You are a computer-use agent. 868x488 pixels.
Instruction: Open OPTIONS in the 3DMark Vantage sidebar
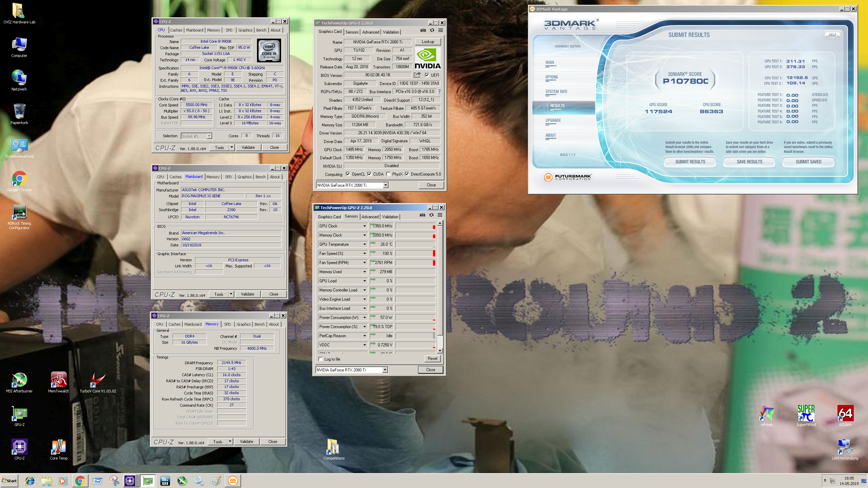[551, 77]
